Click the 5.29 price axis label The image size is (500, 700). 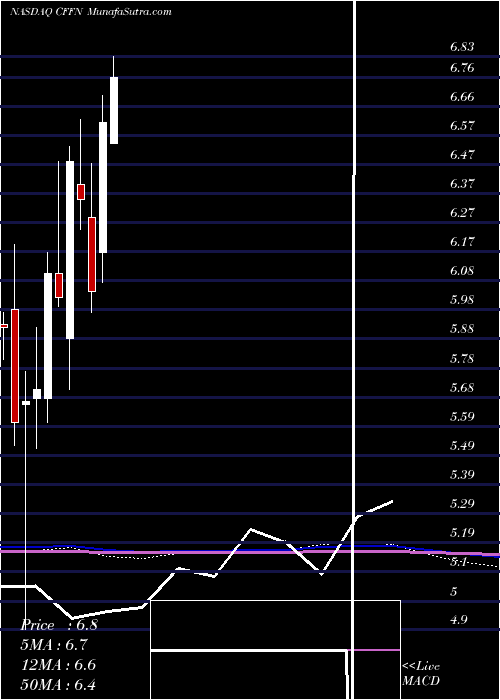462,504
